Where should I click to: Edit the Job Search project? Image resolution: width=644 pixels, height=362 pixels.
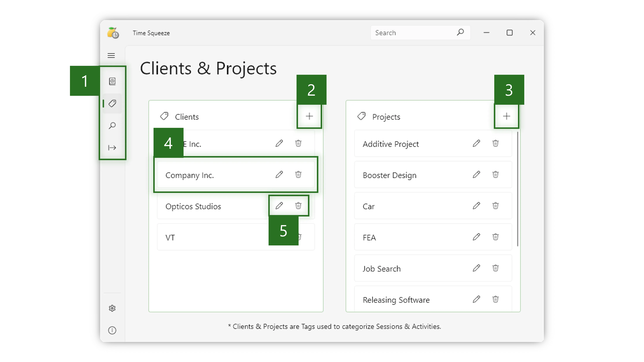pos(477,268)
